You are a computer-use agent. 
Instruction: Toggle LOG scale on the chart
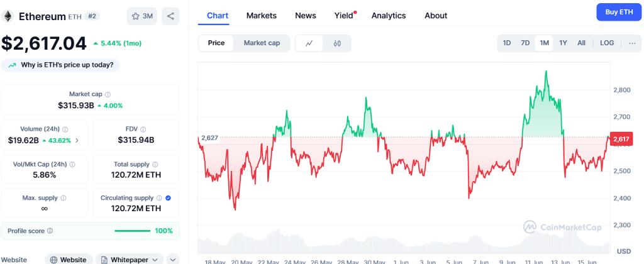click(607, 43)
